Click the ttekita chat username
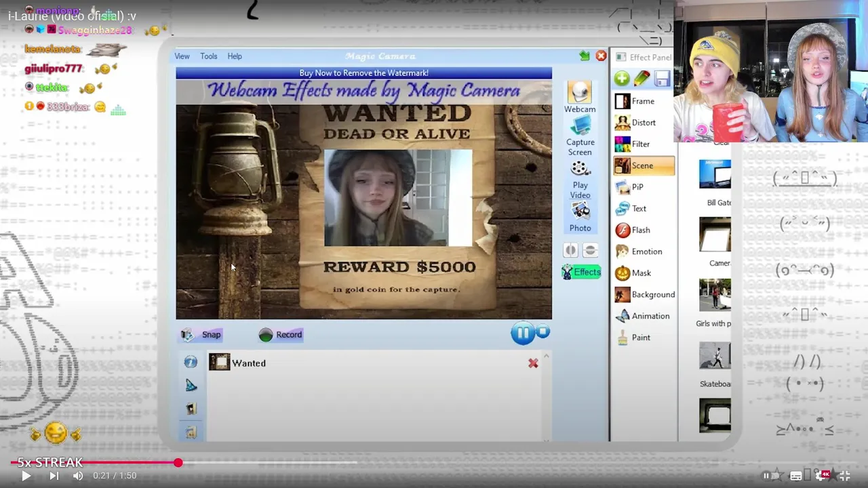868x488 pixels. coord(52,88)
